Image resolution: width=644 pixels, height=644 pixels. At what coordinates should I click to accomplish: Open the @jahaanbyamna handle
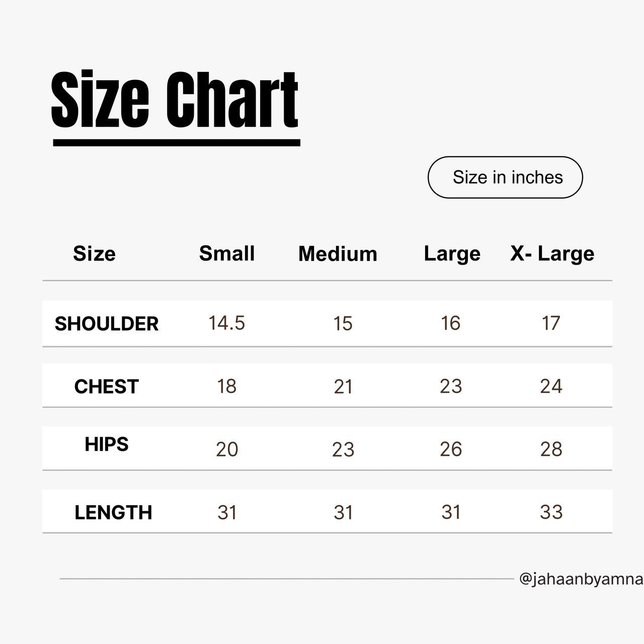point(581,579)
